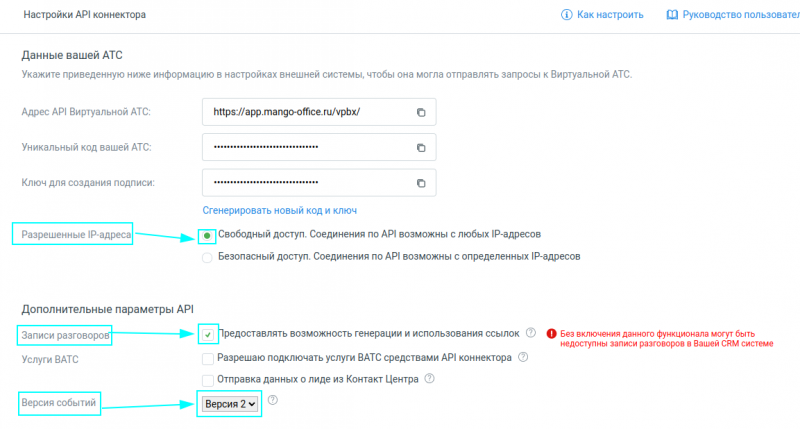Image resolution: width=800 pixels, height=429 pixels.
Task: Click the red warning icon about call recordings
Action: [551, 333]
